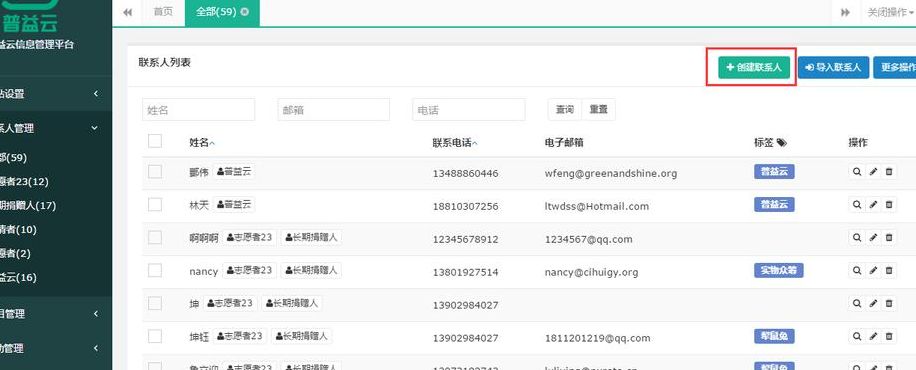Image resolution: width=916 pixels, height=370 pixels.
Task: Close the 全部(59) tab
Action: click(244, 12)
